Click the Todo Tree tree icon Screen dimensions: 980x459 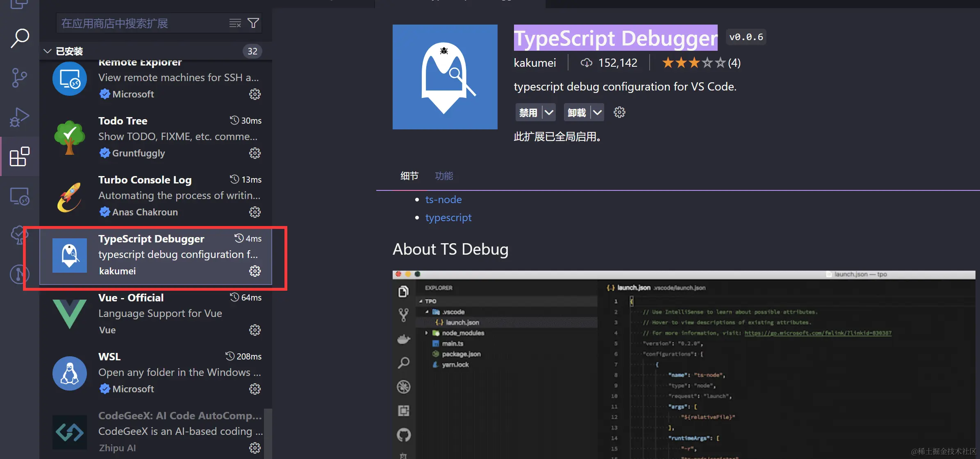click(x=70, y=138)
